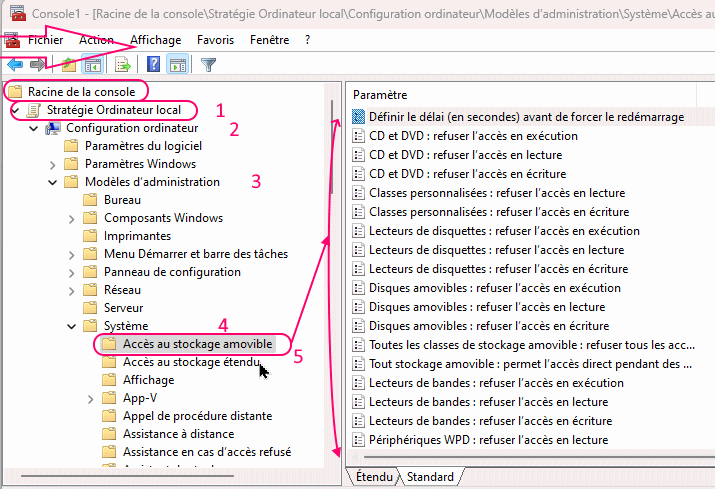Click the Configuration ordinateur computer icon
This screenshot has height=489, width=715.
pyautogui.click(x=53, y=128)
